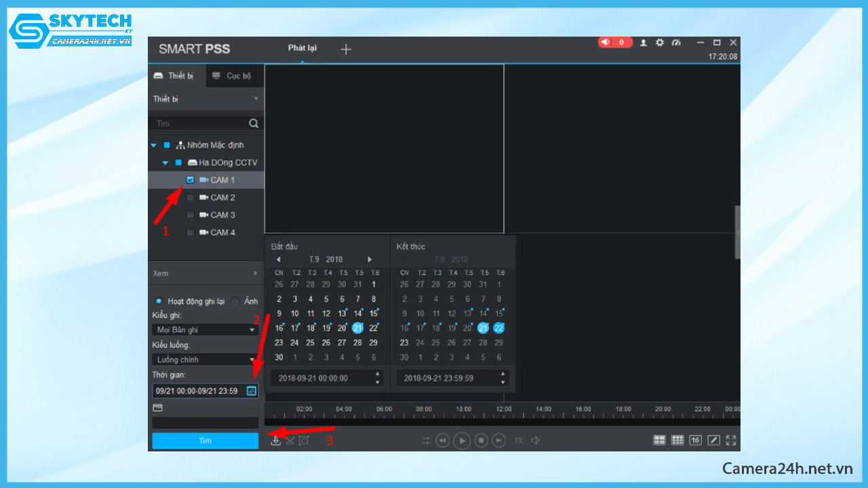Select the Ảnh radio button
The height and width of the screenshot is (488, 868).
[235, 301]
